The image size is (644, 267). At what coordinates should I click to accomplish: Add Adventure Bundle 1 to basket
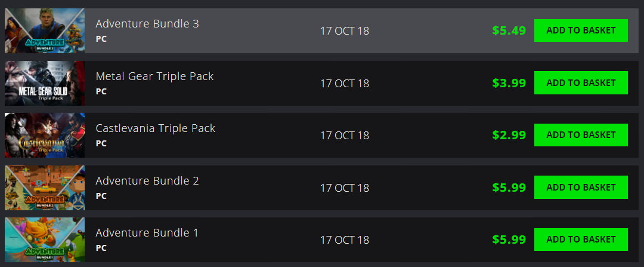(x=581, y=240)
